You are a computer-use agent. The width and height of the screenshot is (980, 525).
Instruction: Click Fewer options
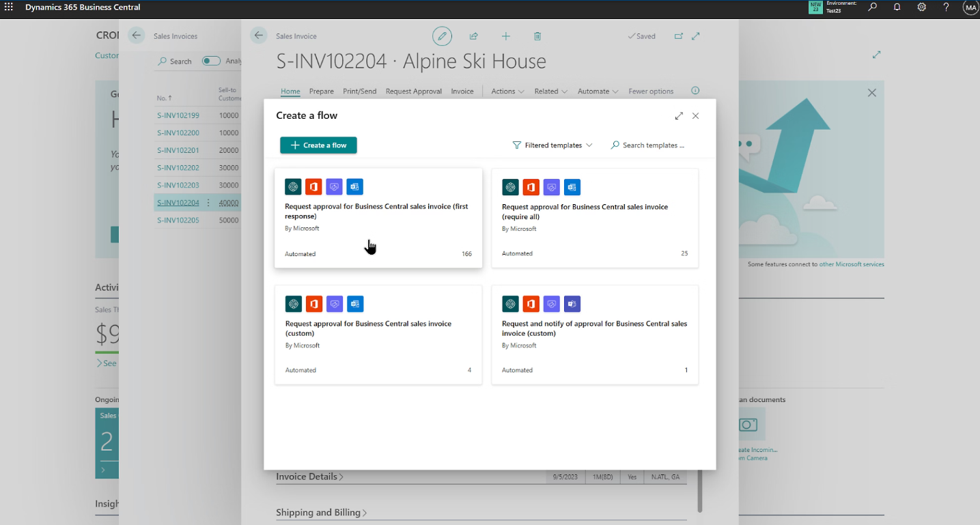click(651, 91)
